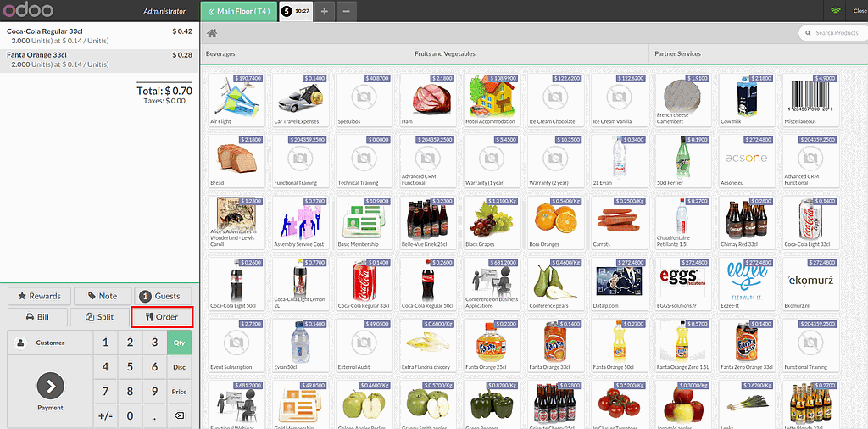This screenshot has height=429, width=868.
Task: Switch numpad to Price mode
Action: pos(179,392)
